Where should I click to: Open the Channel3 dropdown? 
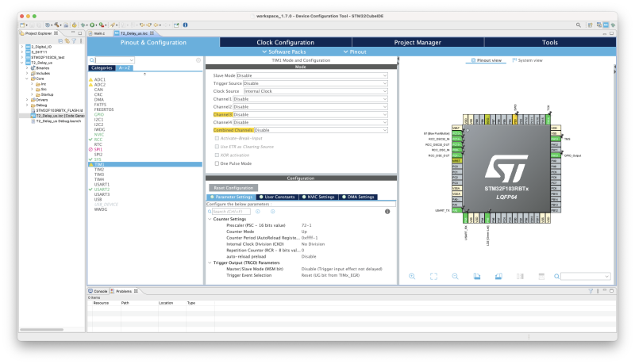[x=310, y=114]
